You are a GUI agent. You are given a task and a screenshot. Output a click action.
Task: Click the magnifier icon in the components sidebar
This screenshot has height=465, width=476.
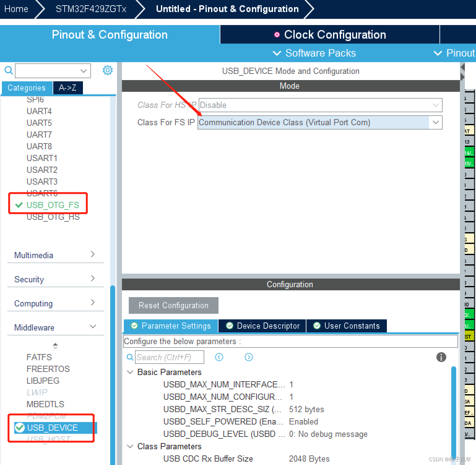point(8,70)
